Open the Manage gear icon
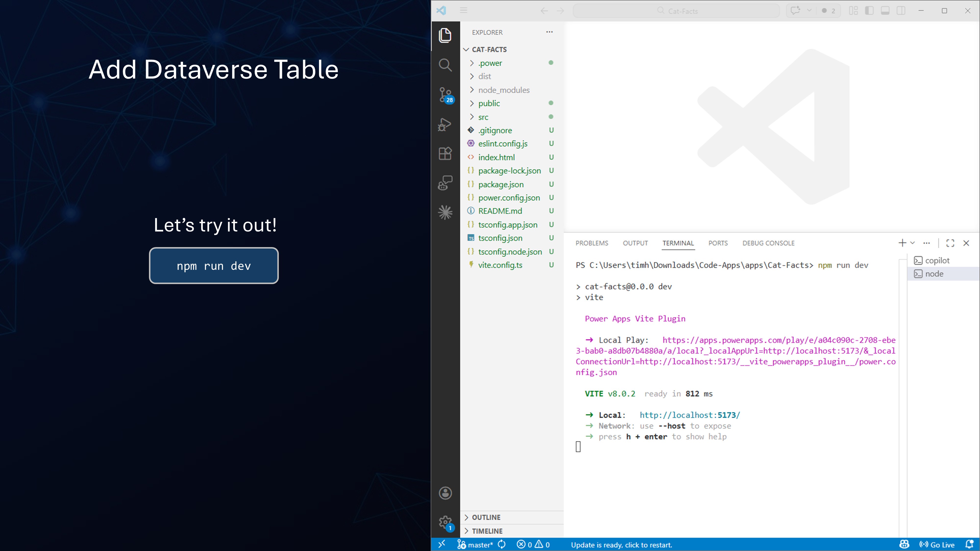The image size is (980, 551). click(445, 523)
